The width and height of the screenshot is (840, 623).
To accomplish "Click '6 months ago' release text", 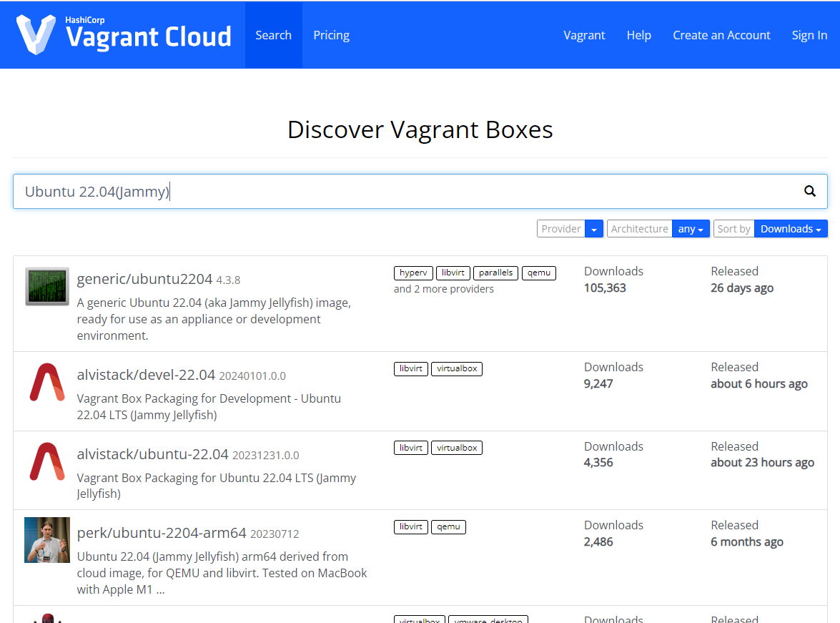I will coord(747,542).
